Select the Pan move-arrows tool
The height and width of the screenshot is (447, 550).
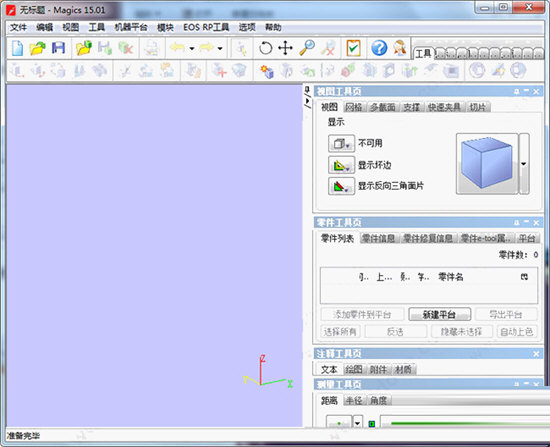pyautogui.click(x=285, y=48)
